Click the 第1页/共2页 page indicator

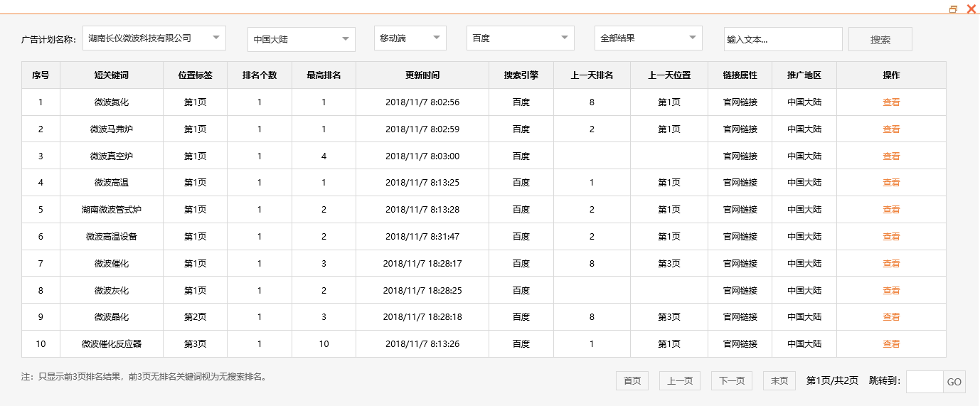(x=832, y=381)
